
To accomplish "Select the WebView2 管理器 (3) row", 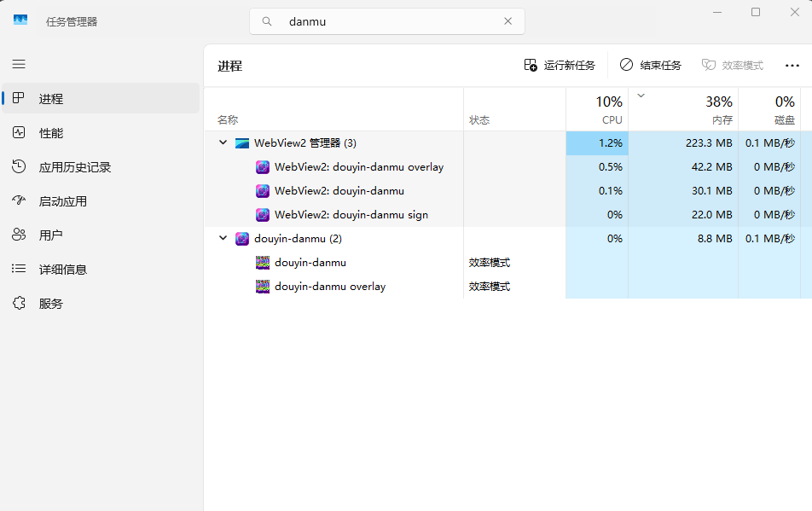I will coord(508,143).
